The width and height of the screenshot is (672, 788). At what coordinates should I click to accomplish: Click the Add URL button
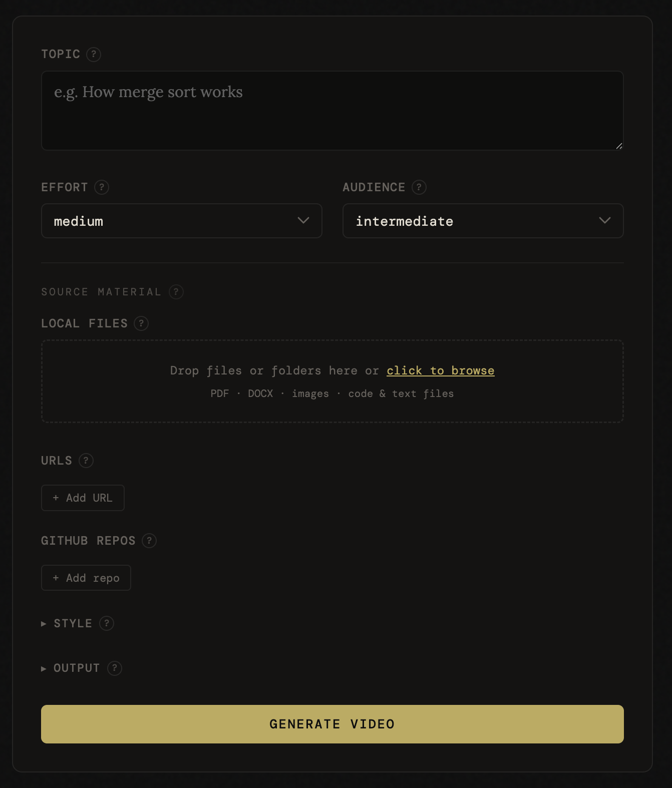pyautogui.click(x=83, y=498)
